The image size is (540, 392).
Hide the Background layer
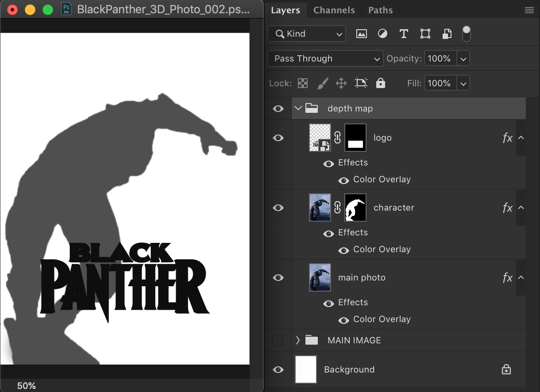[x=278, y=370]
